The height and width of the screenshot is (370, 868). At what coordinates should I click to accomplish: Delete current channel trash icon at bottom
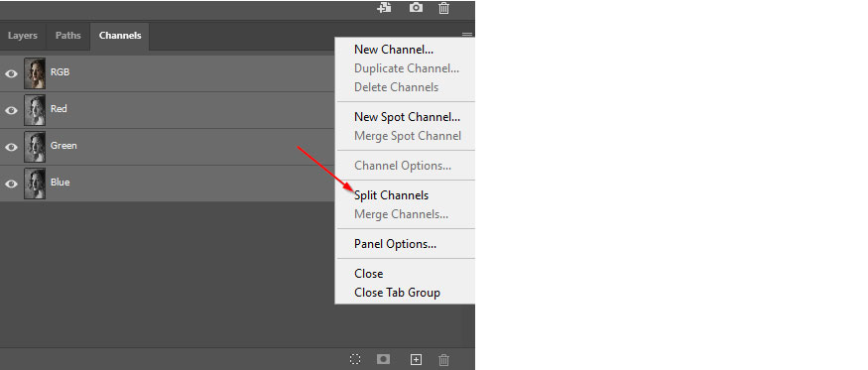(x=444, y=360)
